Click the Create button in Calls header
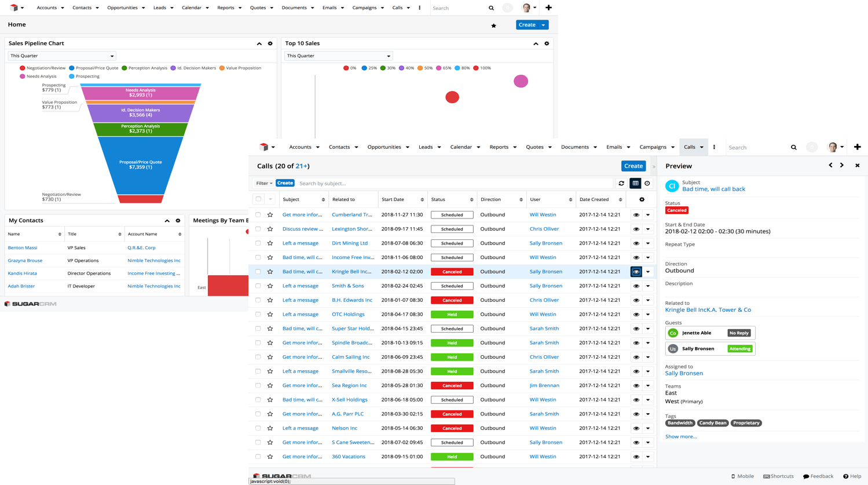868x485 pixels. coord(633,166)
